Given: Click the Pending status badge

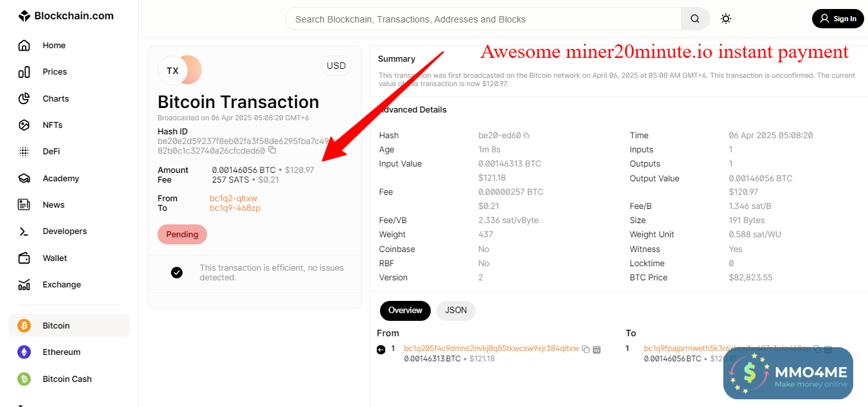Looking at the screenshot, I should click(182, 235).
